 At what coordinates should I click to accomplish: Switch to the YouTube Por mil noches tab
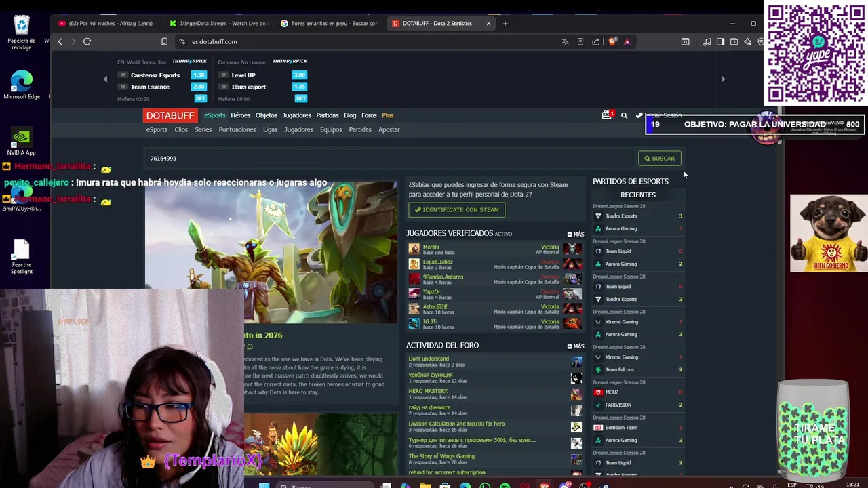[108, 23]
